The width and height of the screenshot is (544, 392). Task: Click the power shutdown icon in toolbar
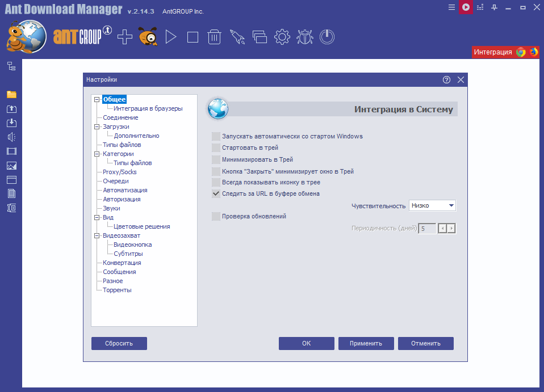327,37
